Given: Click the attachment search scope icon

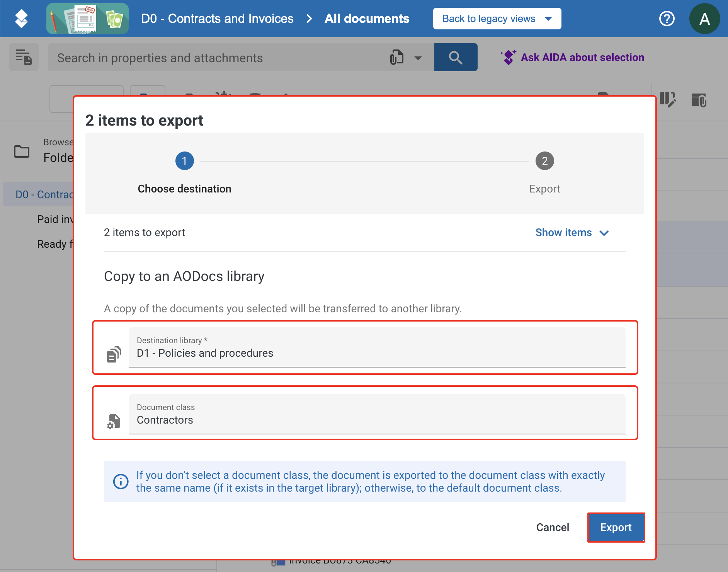Looking at the screenshot, I should coord(396,57).
